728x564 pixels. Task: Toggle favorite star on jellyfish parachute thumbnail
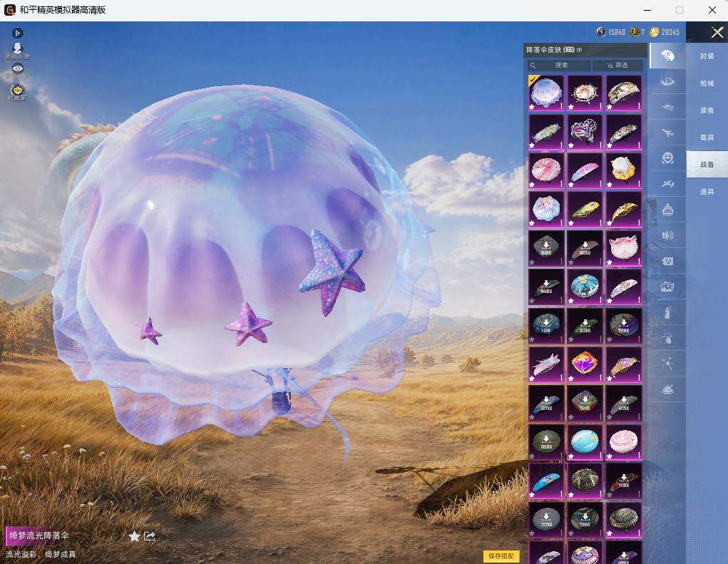(x=533, y=107)
